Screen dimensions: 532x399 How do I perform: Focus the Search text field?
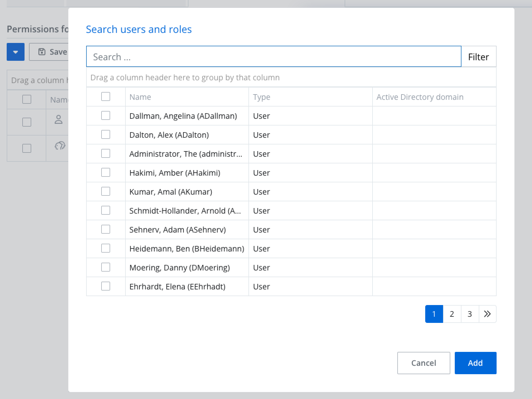click(273, 57)
